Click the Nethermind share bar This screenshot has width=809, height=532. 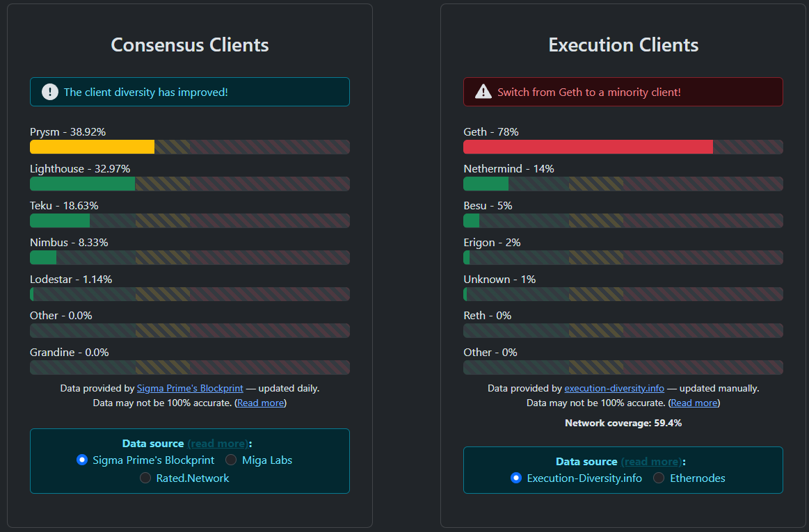486,184
